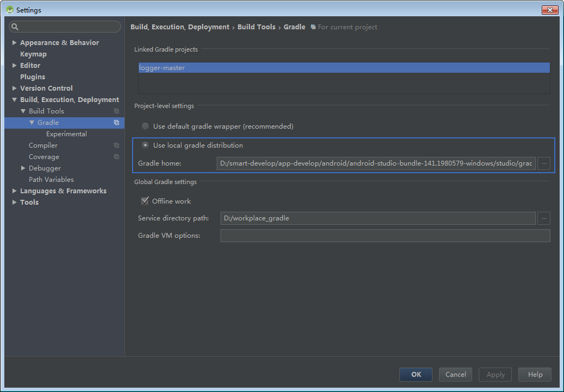This screenshot has height=392, width=564.
Task: Select logger-master in Linked Gradle projects
Action: [x=162, y=68]
